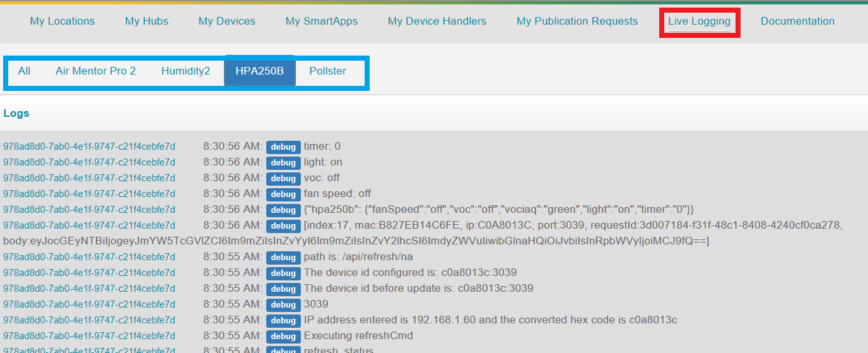Select the base64 body text starting 'body:eyJoc'
Viewport: 868px width, 353px height.
(356, 241)
